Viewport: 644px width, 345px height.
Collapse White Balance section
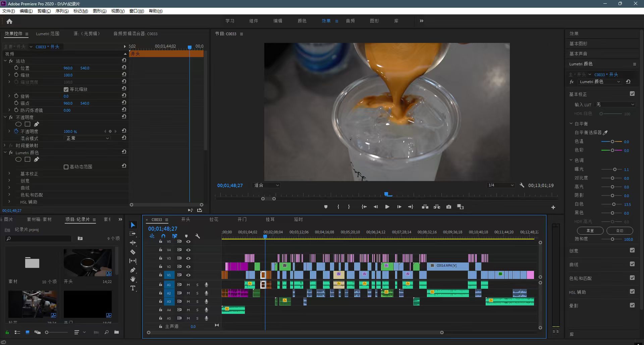coord(571,123)
